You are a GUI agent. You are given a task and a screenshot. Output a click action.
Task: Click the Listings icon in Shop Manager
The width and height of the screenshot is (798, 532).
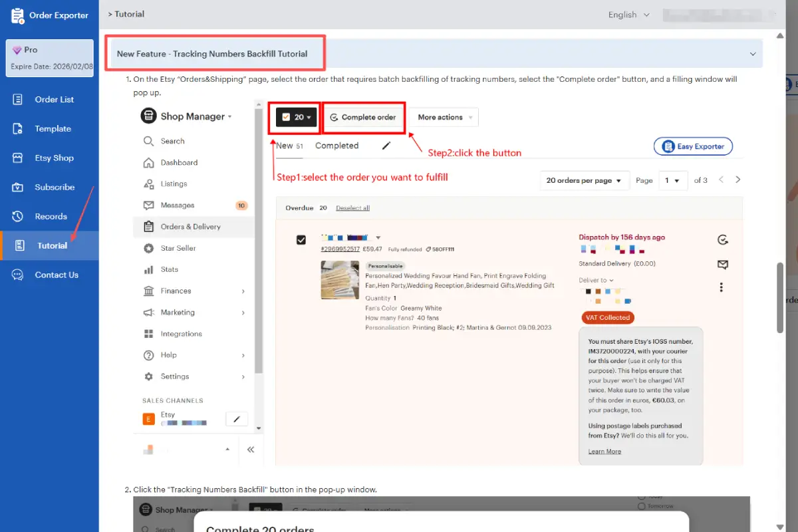[x=149, y=184]
